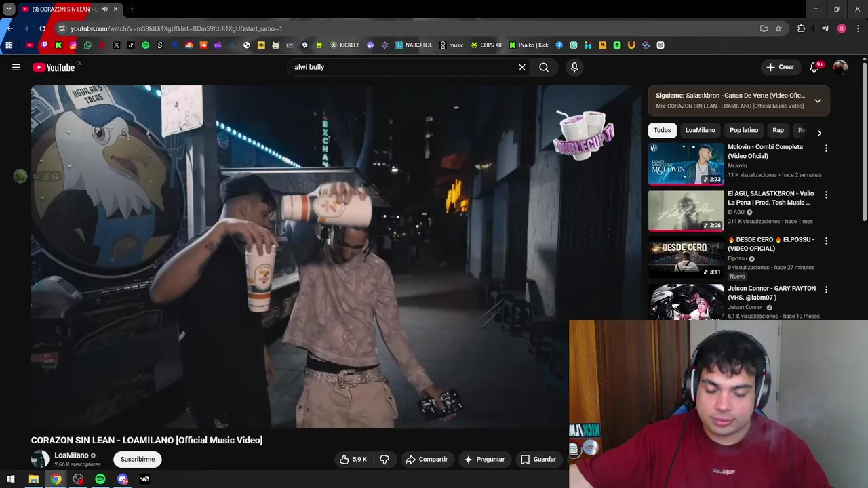Open the Chrome extensions puzzle icon
Viewport: 868px width, 488px height.
click(x=802, y=28)
